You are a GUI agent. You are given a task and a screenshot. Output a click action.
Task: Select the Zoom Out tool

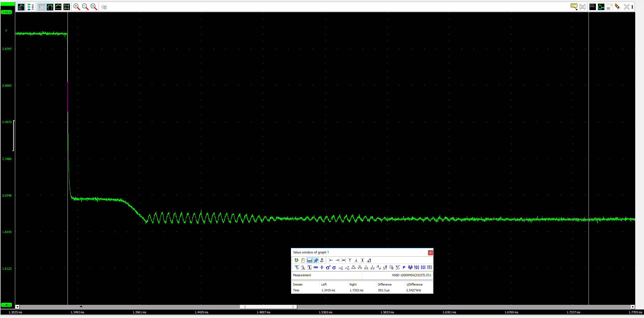(85, 7)
